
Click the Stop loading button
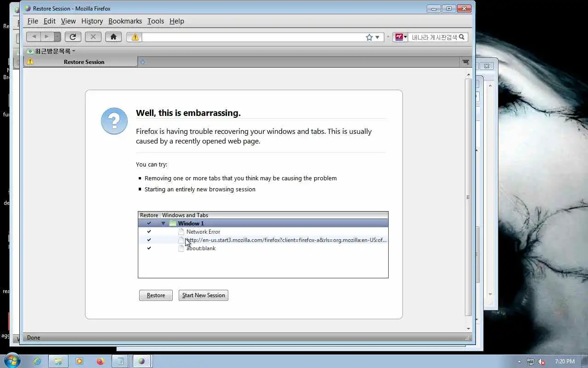pos(93,37)
